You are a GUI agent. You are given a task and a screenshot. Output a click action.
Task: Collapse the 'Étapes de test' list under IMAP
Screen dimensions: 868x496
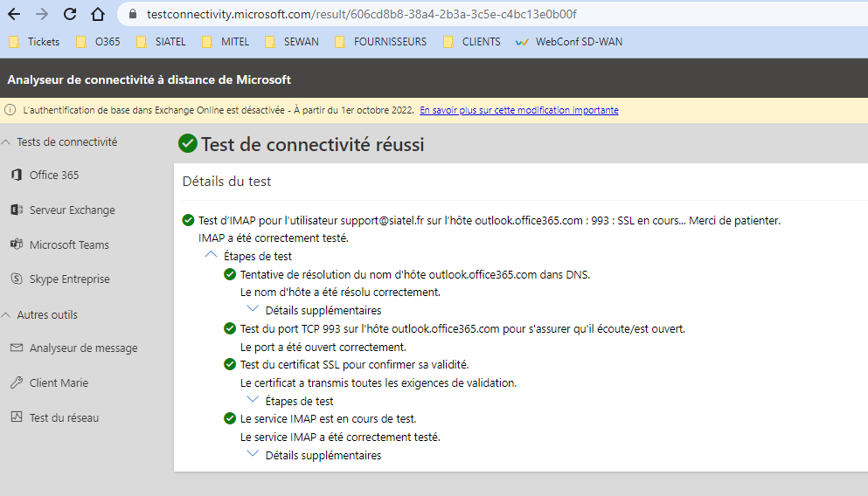click(x=211, y=255)
